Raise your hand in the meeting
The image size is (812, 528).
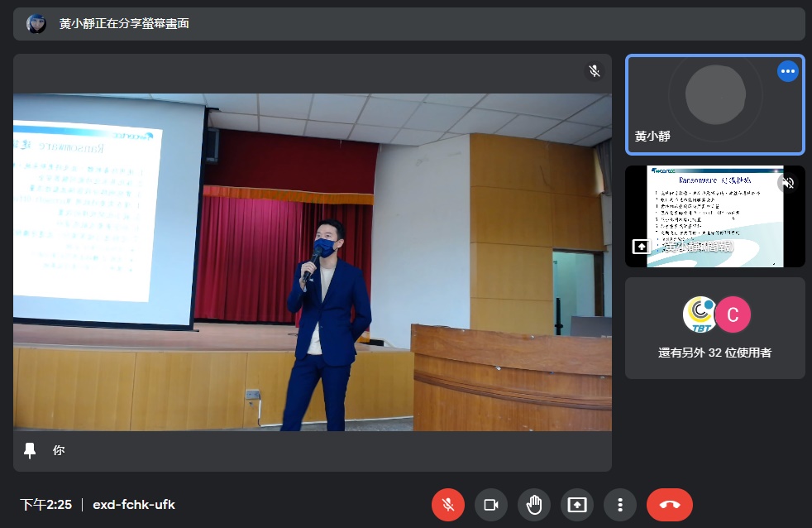pyautogui.click(x=534, y=505)
